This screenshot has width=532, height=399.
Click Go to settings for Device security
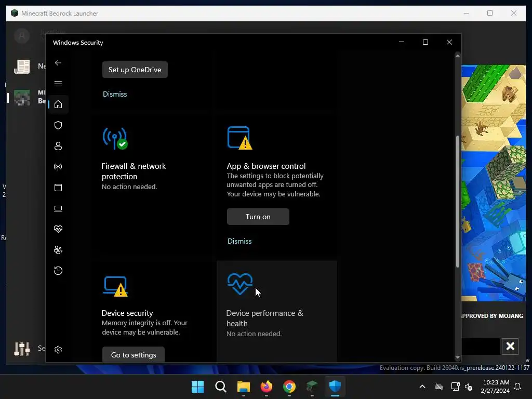(134, 354)
